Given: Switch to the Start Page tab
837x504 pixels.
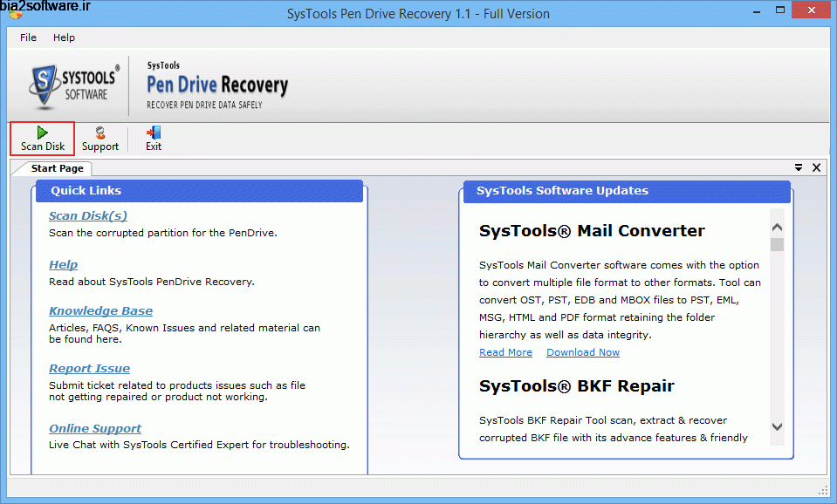Looking at the screenshot, I should tap(55, 167).
